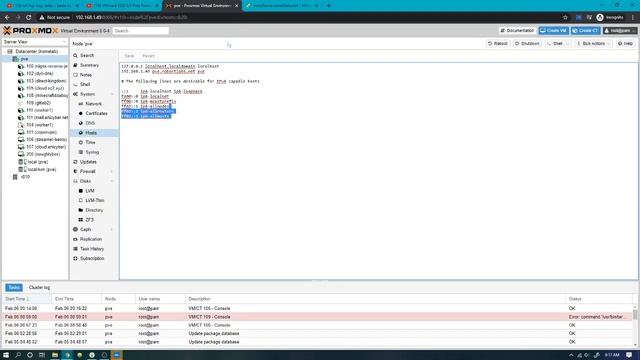Open the Search item in node menu
This screenshot has width=640, height=360.
point(87,56)
